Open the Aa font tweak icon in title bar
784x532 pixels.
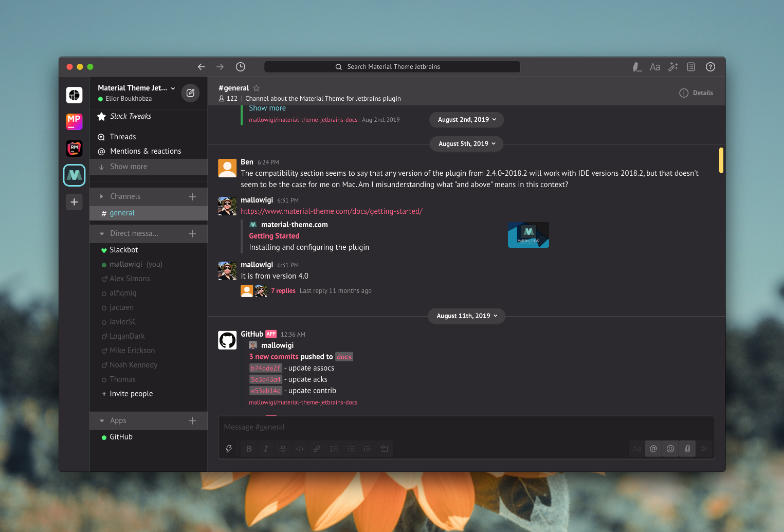point(655,67)
